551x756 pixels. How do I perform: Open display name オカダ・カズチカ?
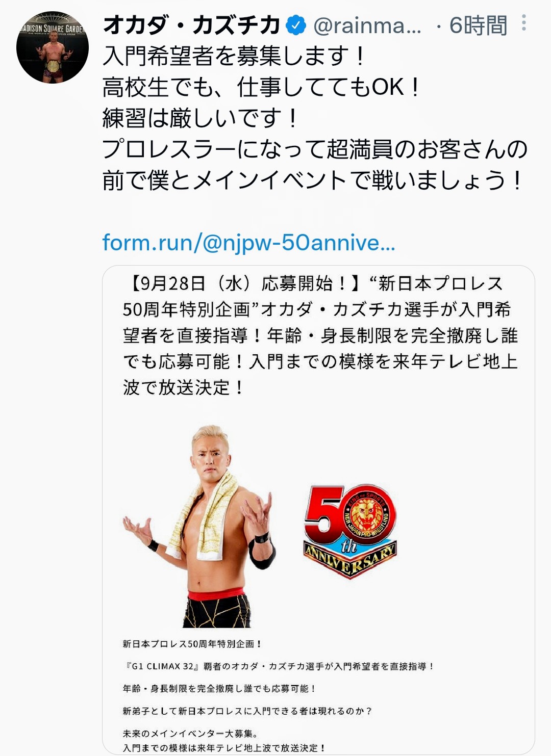[192, 25]
